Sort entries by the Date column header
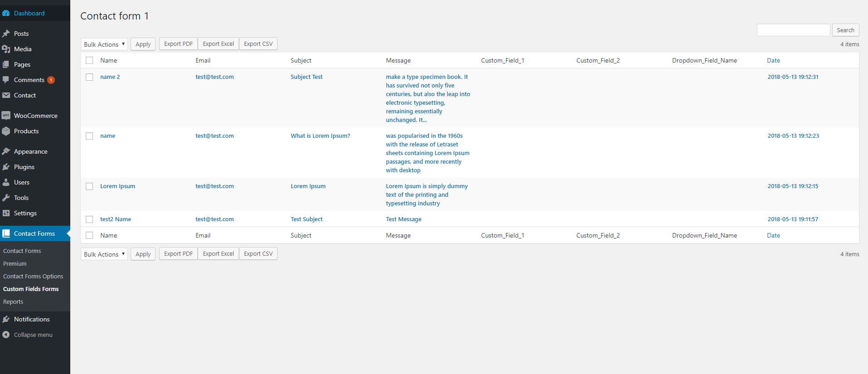The height and width of the screenshot is (374, 868). pos(773,60)
